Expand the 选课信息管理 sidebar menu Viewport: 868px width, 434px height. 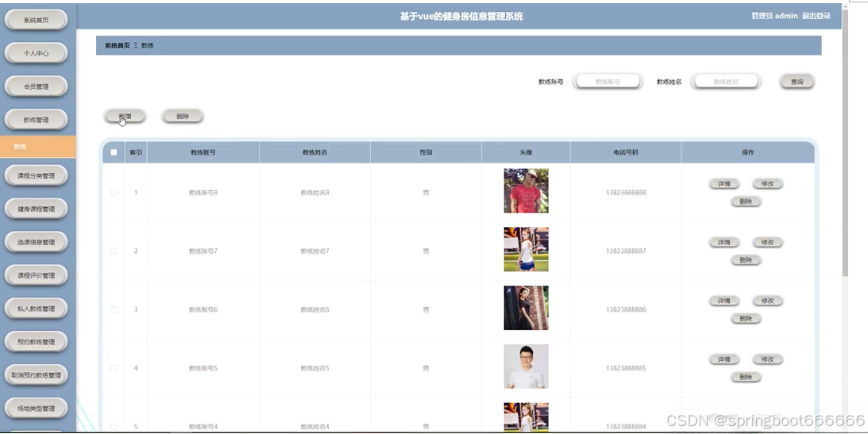tap(36, 242)
